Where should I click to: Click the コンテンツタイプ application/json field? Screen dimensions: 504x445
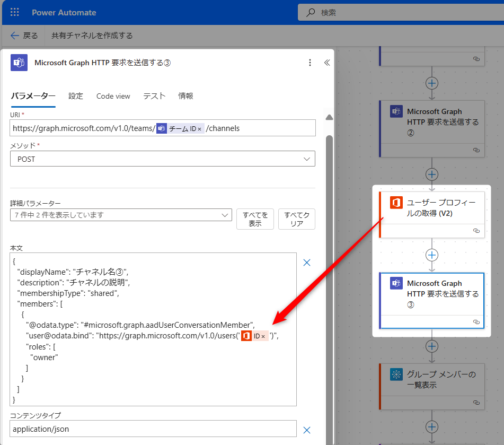coord(153,429)
